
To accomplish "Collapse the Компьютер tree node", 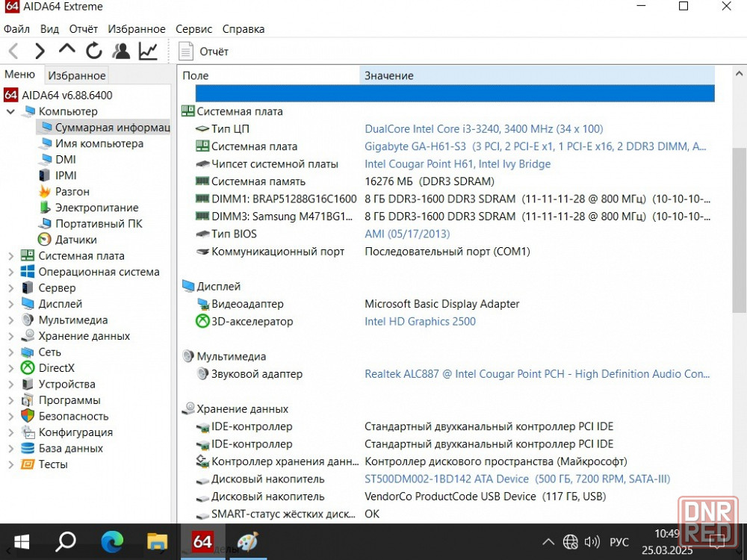I will tap(10, 112).
